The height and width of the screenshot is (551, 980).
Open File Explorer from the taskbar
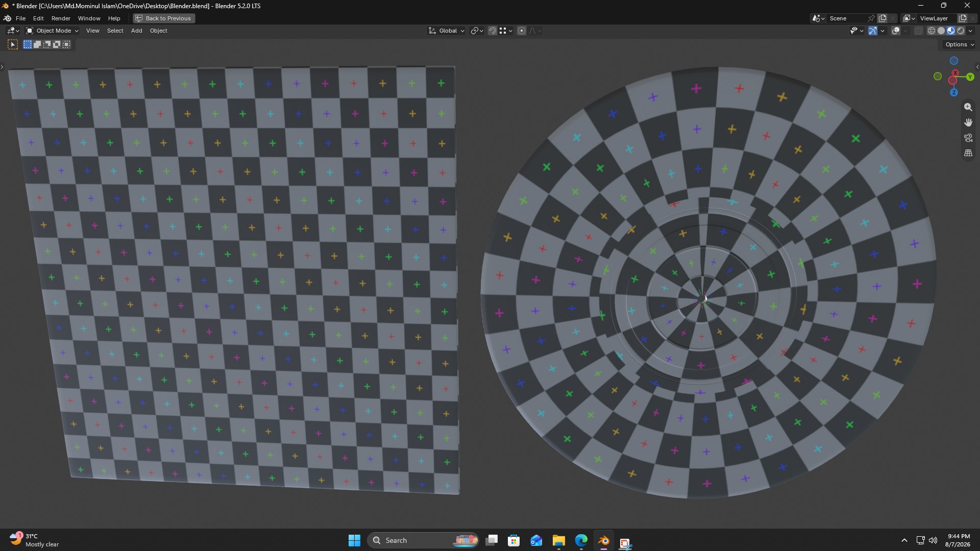pyautogui.click(x=558, y=541)
